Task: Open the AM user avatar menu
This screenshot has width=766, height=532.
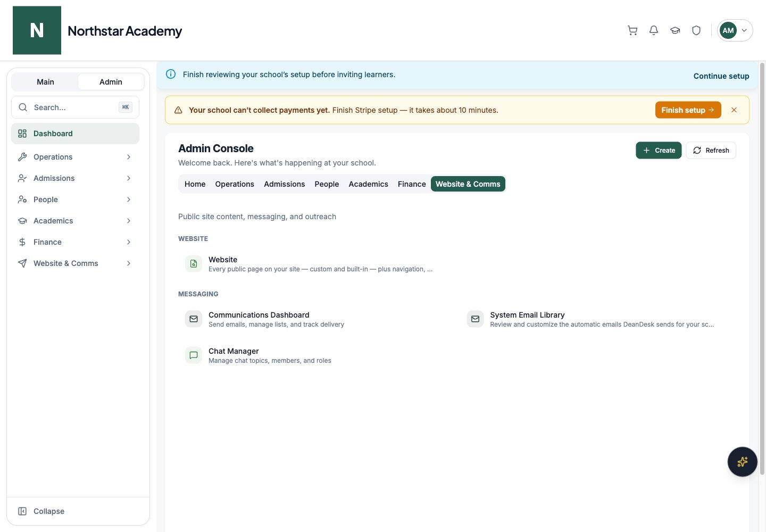Action: 735,30
